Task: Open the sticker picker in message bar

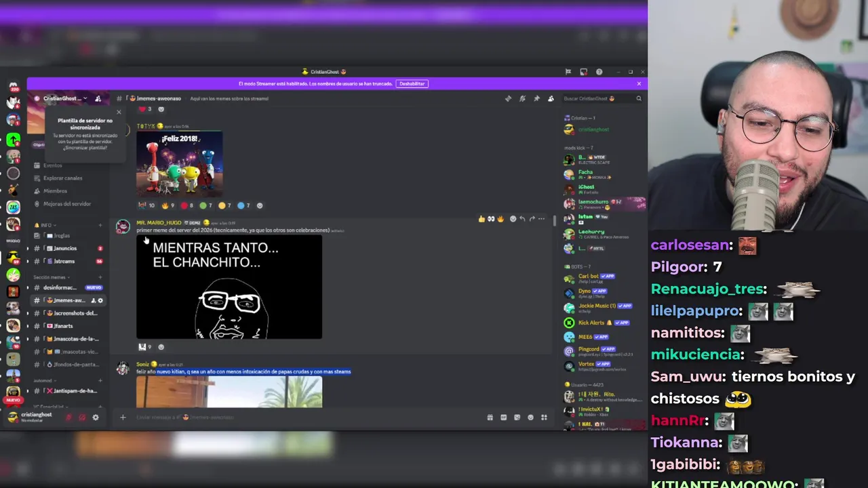Action: (517, 418)
